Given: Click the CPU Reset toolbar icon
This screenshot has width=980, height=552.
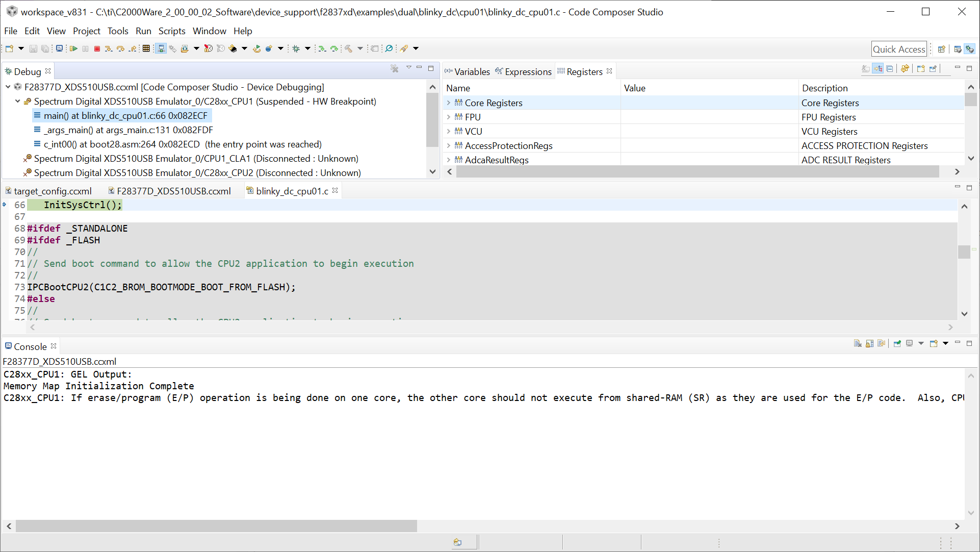Looking at the screenshot, I should click(233, 48).
